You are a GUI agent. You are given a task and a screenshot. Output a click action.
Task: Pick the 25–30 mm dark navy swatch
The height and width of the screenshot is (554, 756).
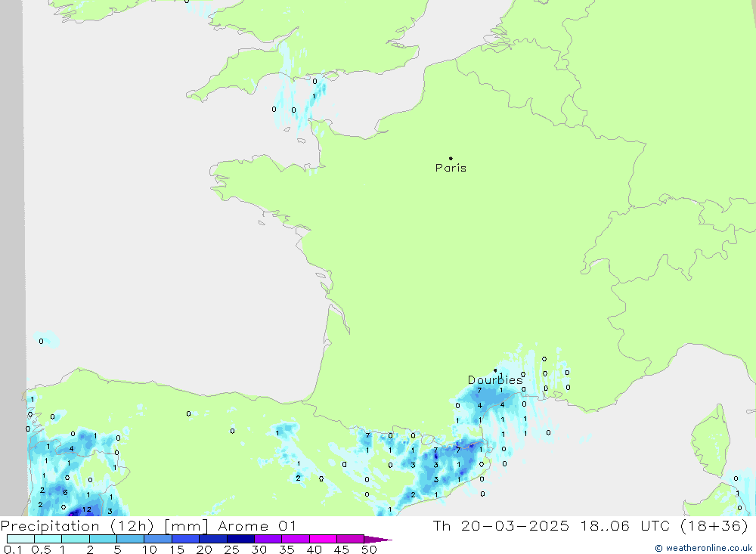point(240,539)
